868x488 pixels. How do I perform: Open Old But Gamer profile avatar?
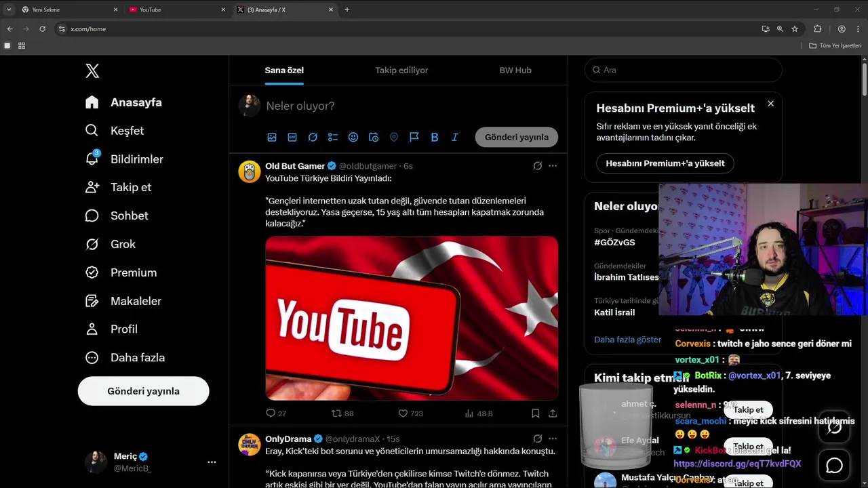click(250, 171)
